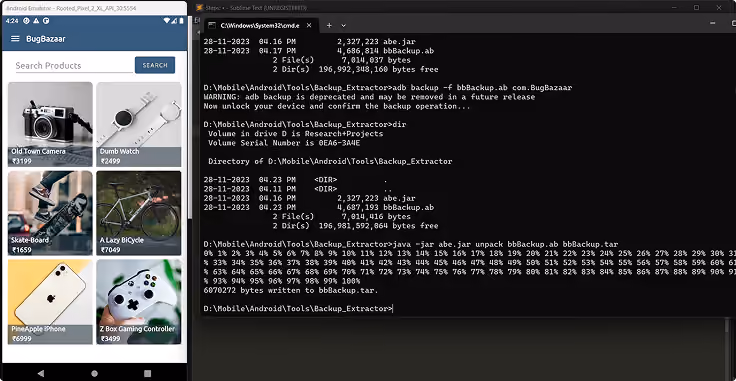Click the 4:24 clock in status bar
Viewport: 736px width, 381px height.
tap(12, 21)
